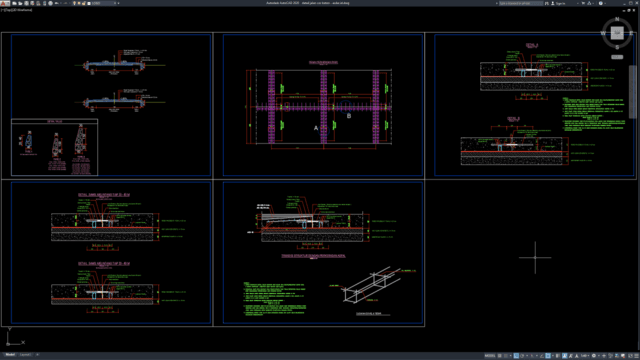Open the Help question mark icon
640x360 pixels.
tap(601, 3)
